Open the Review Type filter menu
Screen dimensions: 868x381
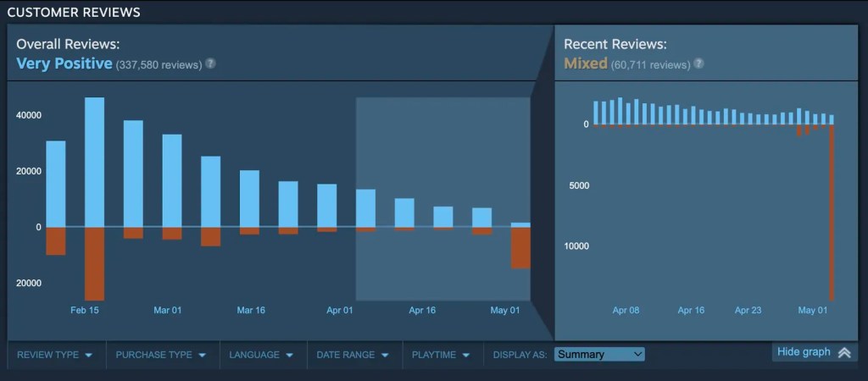[55, 355]
